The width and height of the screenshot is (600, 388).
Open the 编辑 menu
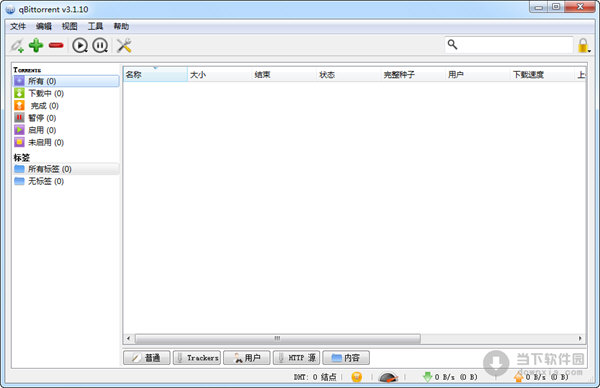[x=44, y=26]
